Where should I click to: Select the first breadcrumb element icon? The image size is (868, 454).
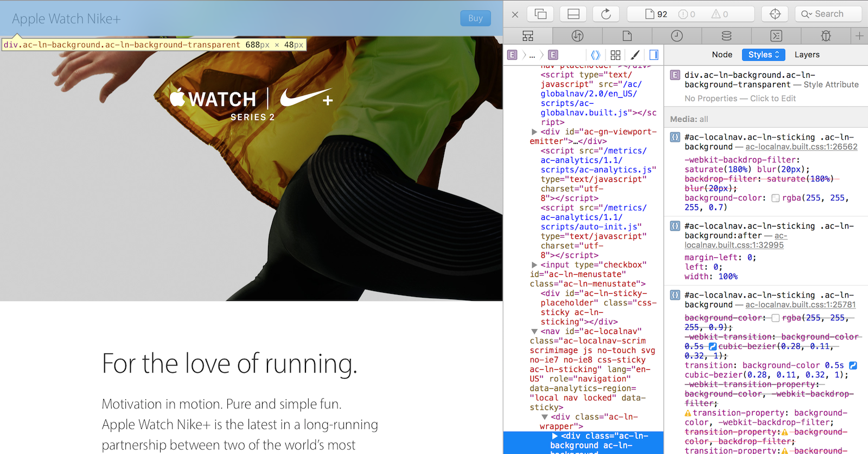[x=512, y=55]
